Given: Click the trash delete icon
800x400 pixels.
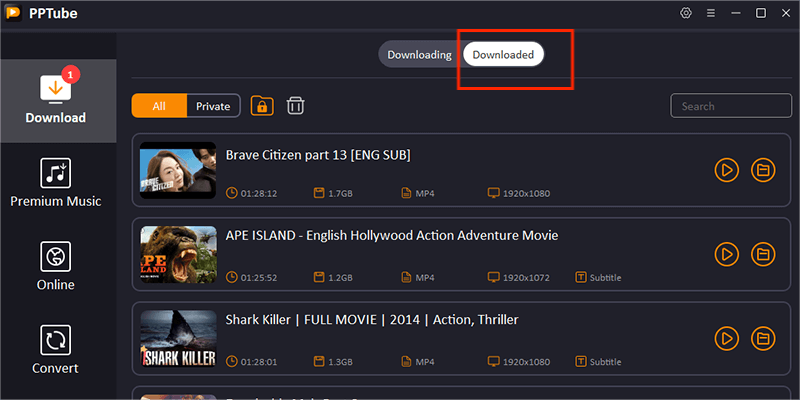Looking at the screenshot, I should (x=296, y=106).
